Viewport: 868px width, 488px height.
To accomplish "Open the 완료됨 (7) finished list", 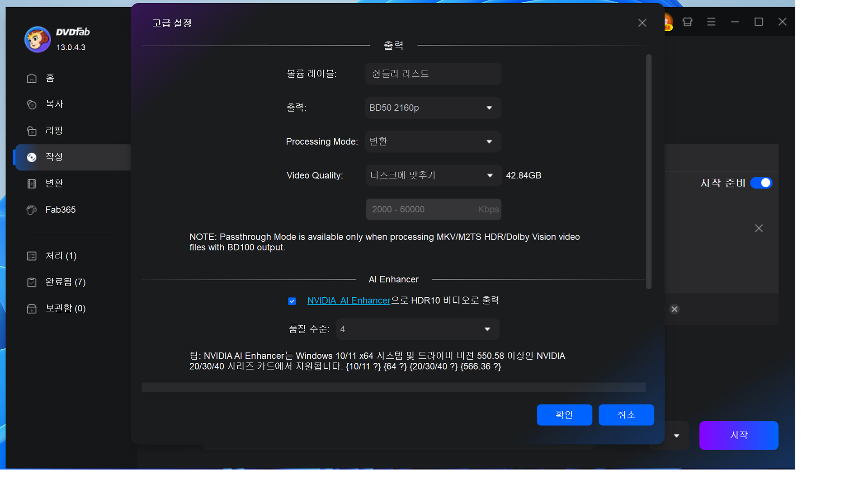I will point(65,282).
